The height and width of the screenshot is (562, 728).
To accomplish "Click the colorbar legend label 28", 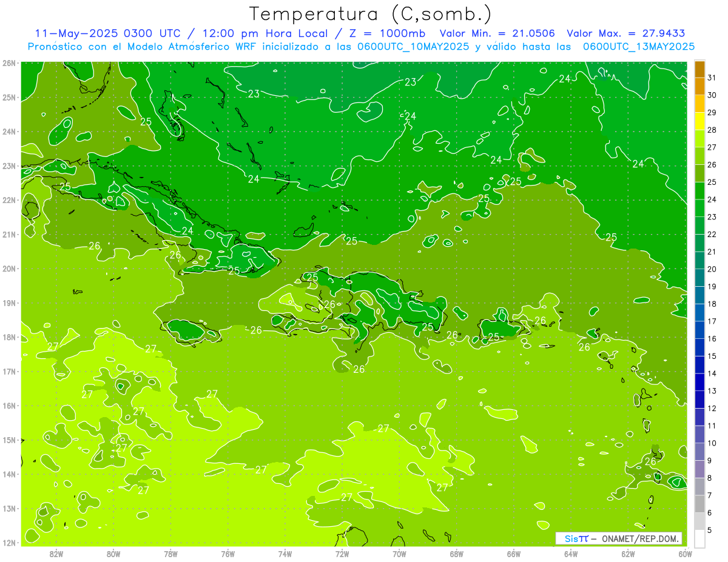I will (x=712, y=130).
